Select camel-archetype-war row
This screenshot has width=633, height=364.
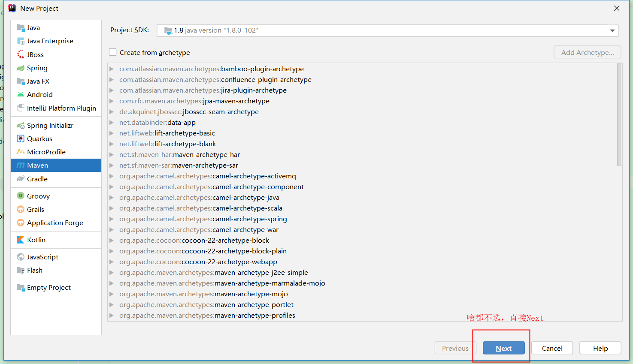click(x=362, y=229)
